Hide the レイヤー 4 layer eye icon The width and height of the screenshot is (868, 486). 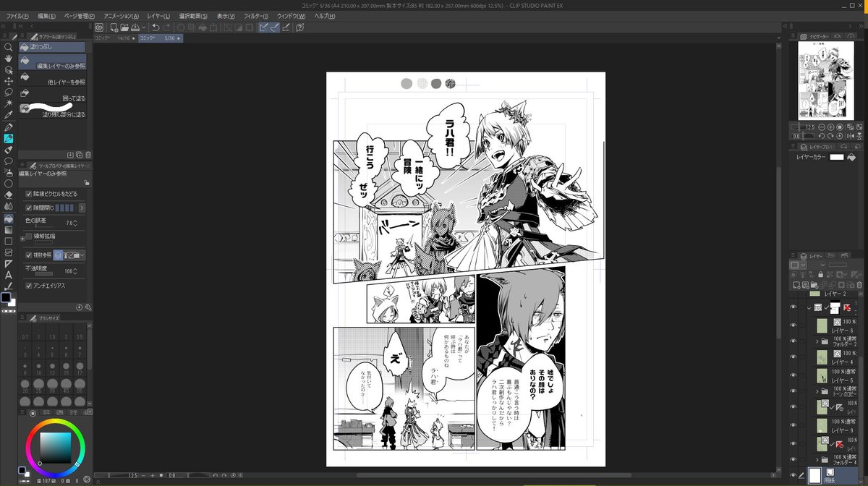(x=793, y=358)
